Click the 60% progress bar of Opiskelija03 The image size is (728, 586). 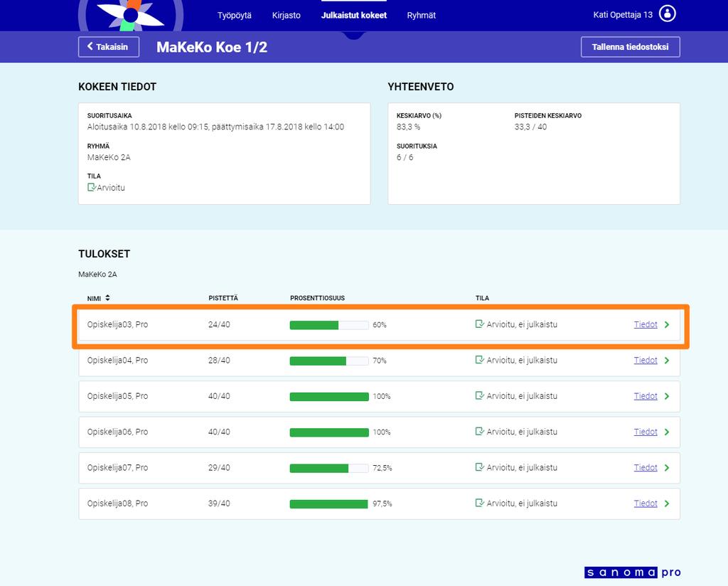pyautogui.click(x=329, y=325)
